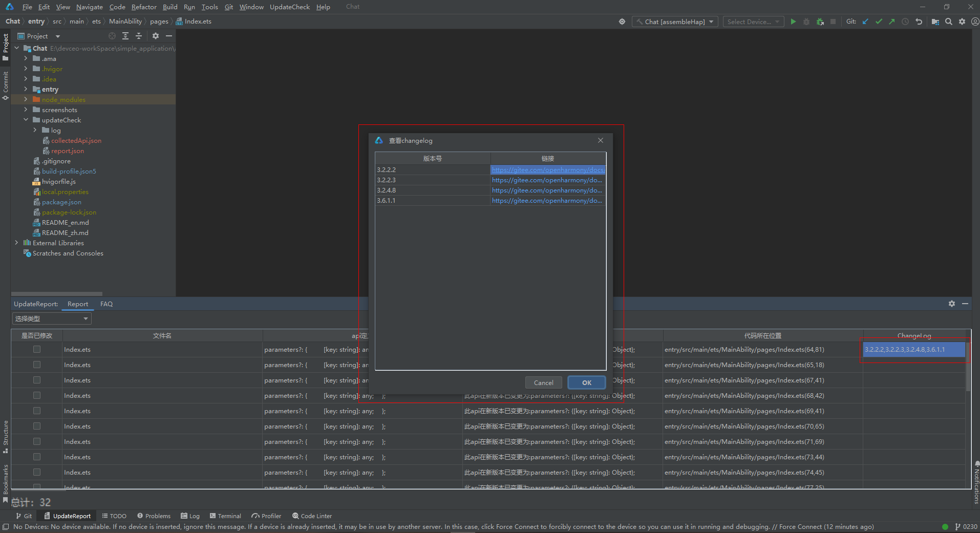Collapse all in Project panel
The image size is (980, 533).
pos(139,36)
